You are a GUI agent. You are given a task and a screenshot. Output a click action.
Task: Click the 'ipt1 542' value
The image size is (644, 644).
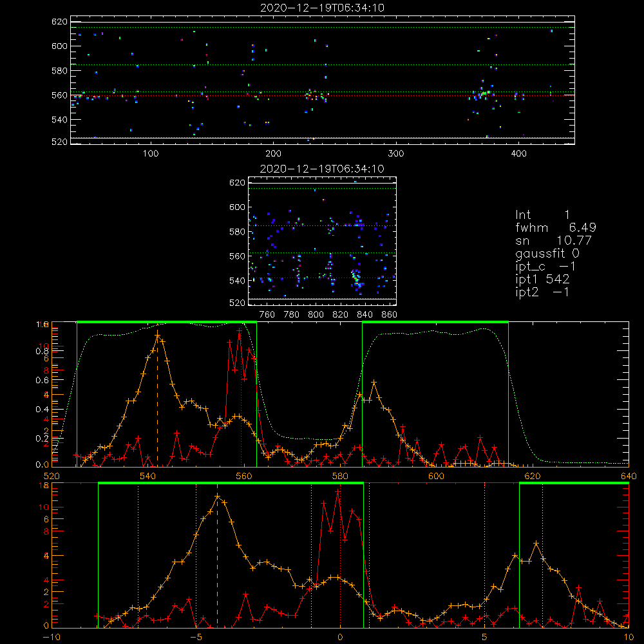coord(542,279)
